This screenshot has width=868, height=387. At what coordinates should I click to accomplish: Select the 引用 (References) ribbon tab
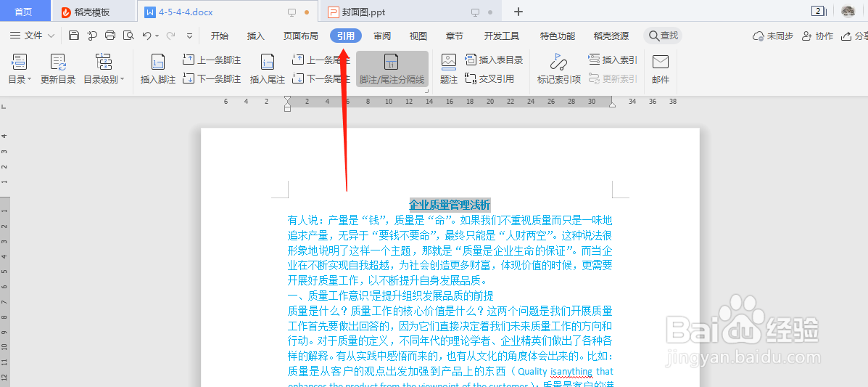coord(346,36)
